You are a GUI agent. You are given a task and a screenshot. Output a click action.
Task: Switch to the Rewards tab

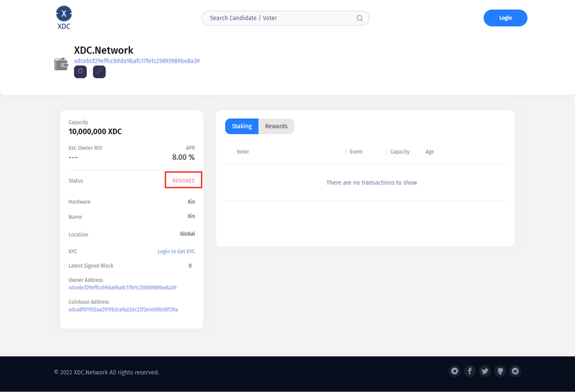coord(276,126)
